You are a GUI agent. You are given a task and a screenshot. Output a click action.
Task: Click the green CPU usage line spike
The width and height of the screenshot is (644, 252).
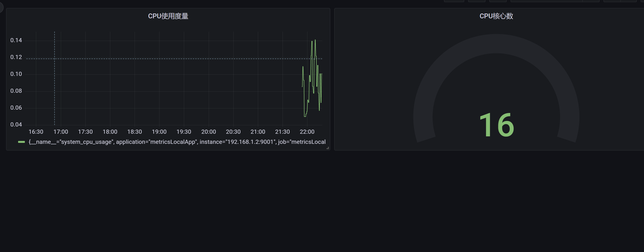(x=315, y=50)
